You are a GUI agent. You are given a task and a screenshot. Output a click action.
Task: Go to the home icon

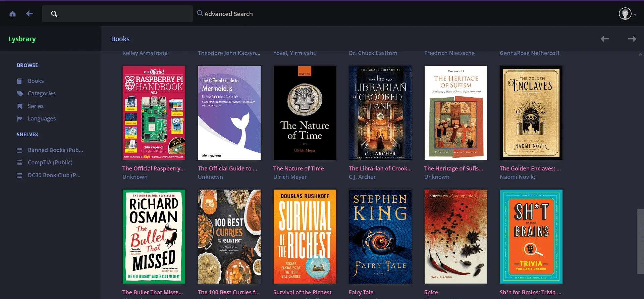(12, 14)
